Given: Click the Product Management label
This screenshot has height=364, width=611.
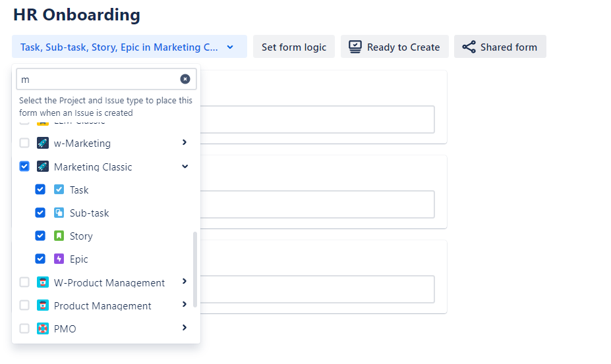Looking at the screenshot, I should click(102, 306).
